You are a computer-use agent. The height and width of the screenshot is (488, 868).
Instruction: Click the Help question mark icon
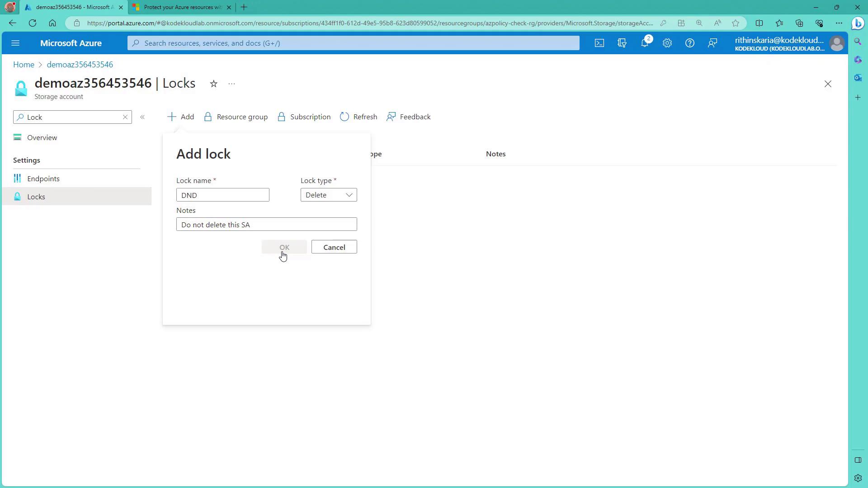689,43
